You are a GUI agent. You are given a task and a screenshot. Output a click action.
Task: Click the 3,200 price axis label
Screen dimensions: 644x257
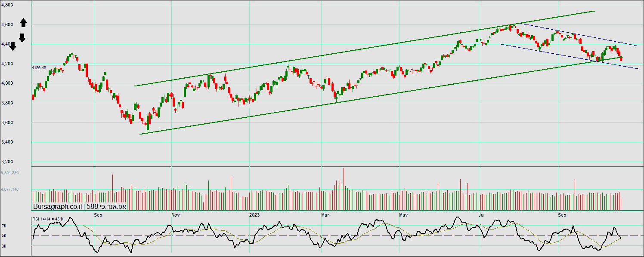(x=7, y=162)
